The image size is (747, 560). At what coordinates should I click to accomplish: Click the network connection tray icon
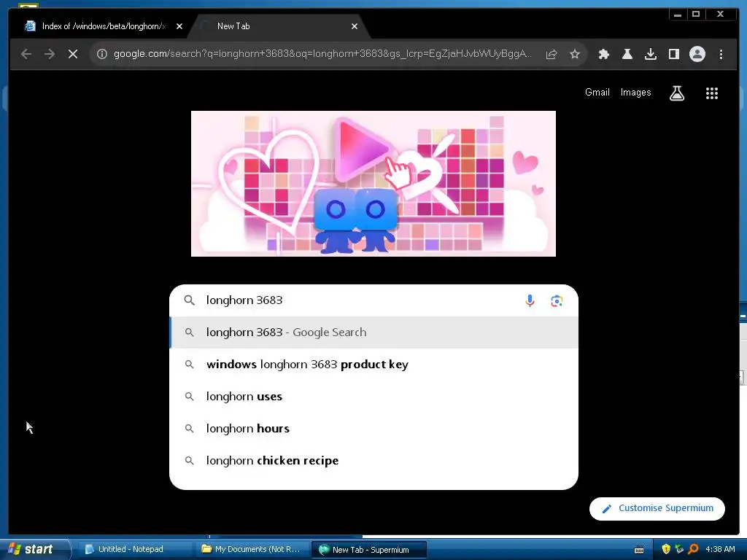coord(679,549)
